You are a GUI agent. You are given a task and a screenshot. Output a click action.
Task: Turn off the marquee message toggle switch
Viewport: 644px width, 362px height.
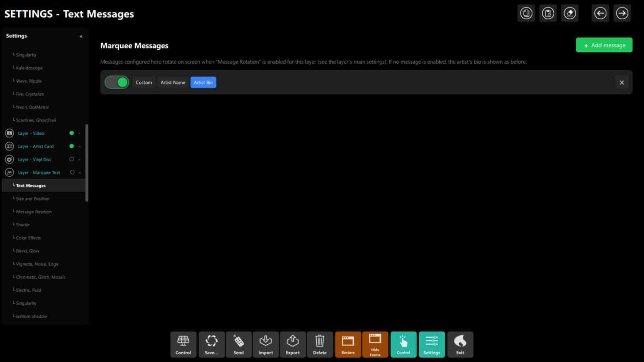point(117,82)
